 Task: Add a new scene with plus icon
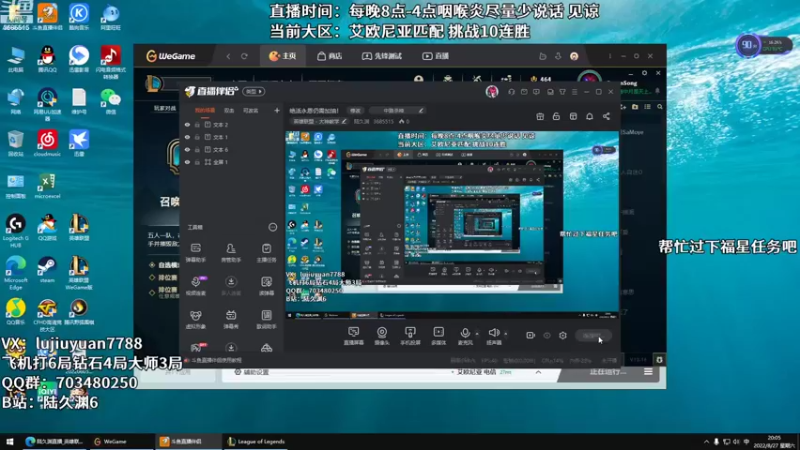[x=277, y=110]
